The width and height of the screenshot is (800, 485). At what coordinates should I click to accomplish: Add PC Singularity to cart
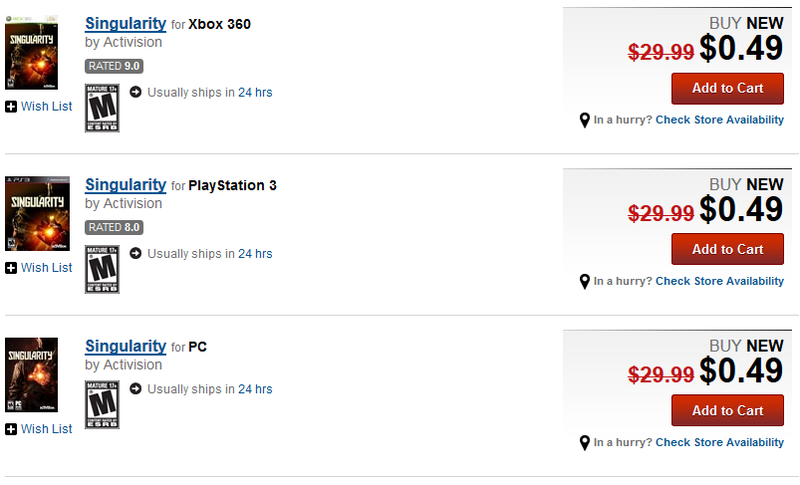[728, 411]
